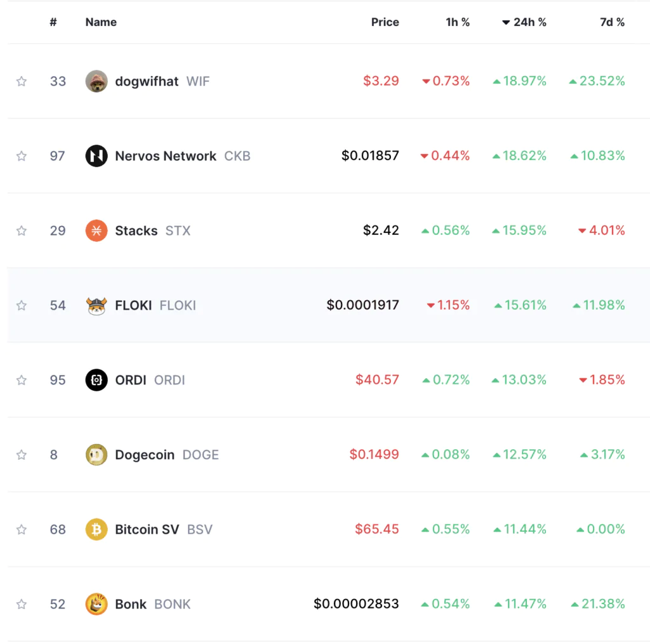Sort coins by Price column header
Image resolution: width=650 pixels, height=644 pixels.
385,22
